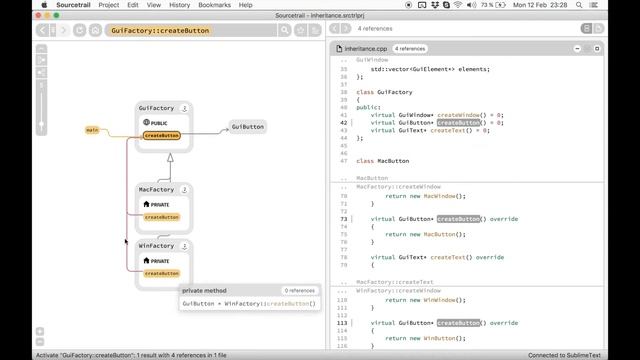Show inheritance.cpp in snippet mode

[x=587, y=49]
